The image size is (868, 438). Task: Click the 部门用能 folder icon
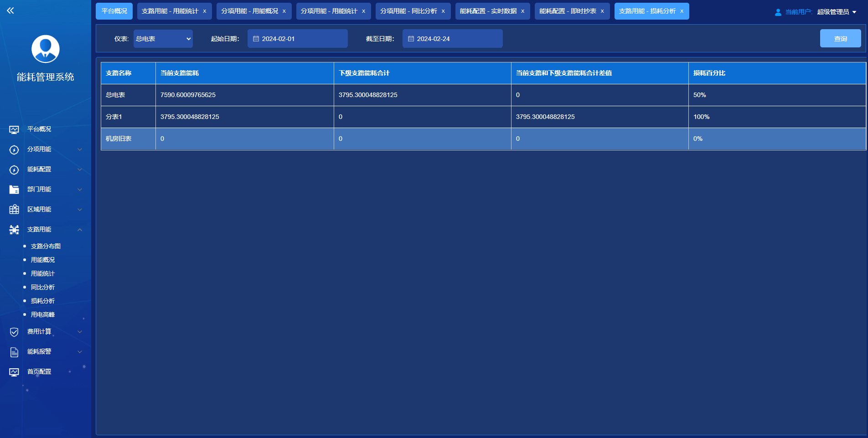14,190
